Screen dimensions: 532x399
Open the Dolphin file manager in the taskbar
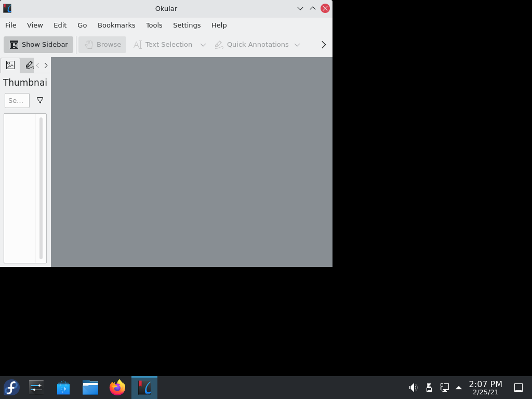[x=90, y=388]
